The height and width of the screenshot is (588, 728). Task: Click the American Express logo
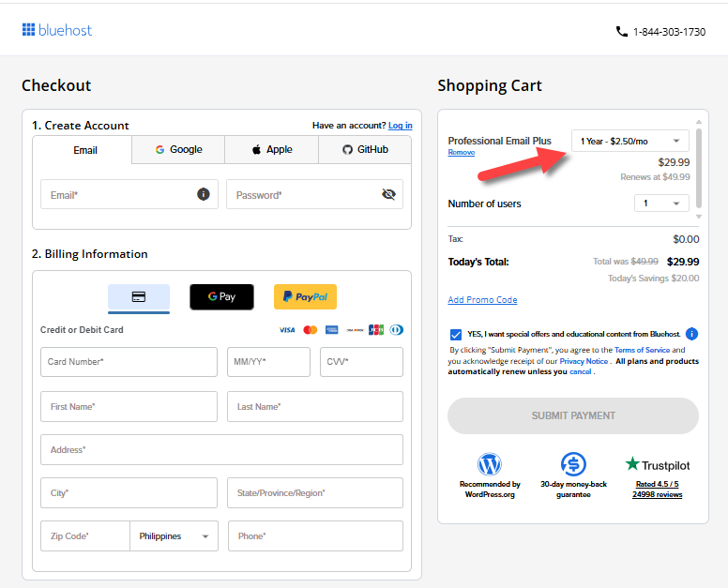click(x=331, y=330)
